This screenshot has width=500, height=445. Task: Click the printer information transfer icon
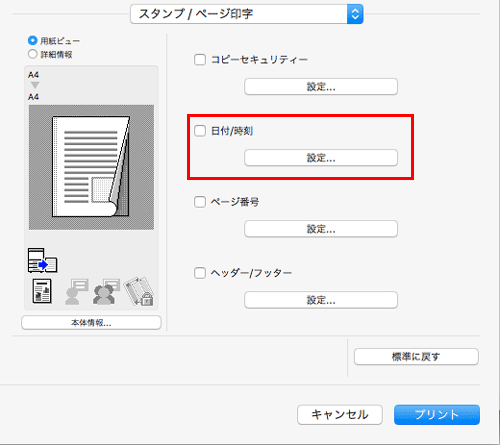point(43,260)
